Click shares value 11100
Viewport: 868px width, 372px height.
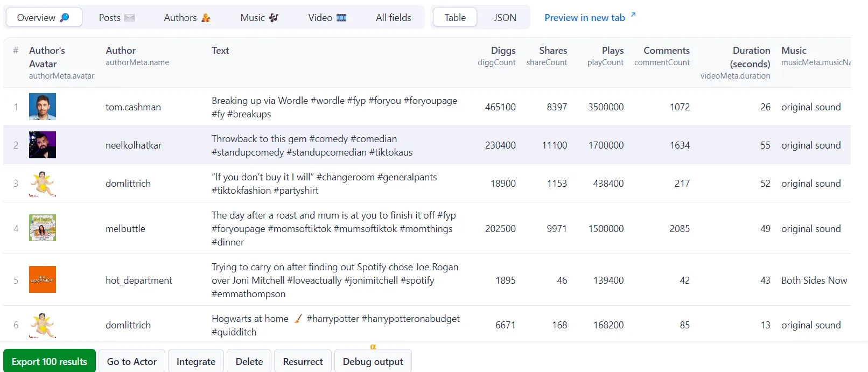[x=555, y=145]
